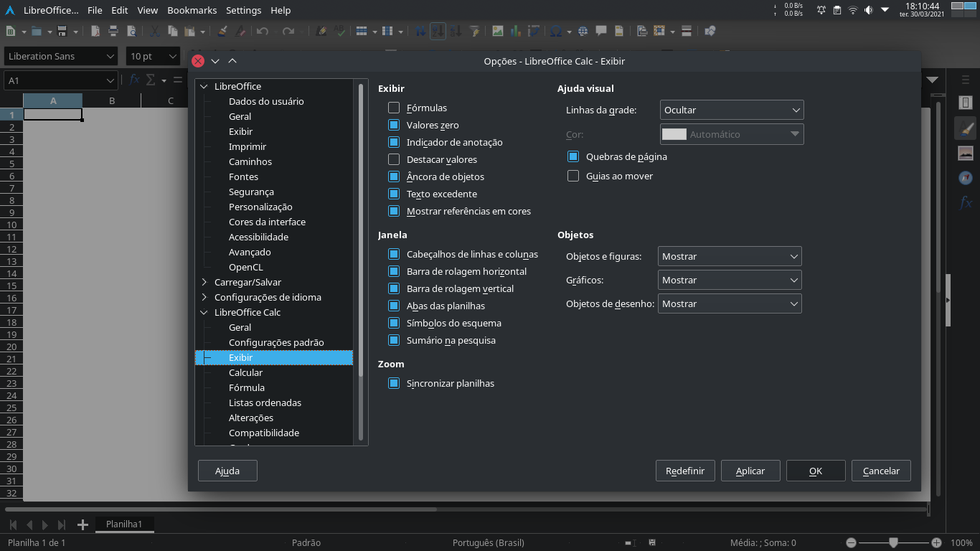Click the Insert Image icon
This screenshot has height=551, width=980.
click(497, 32)
